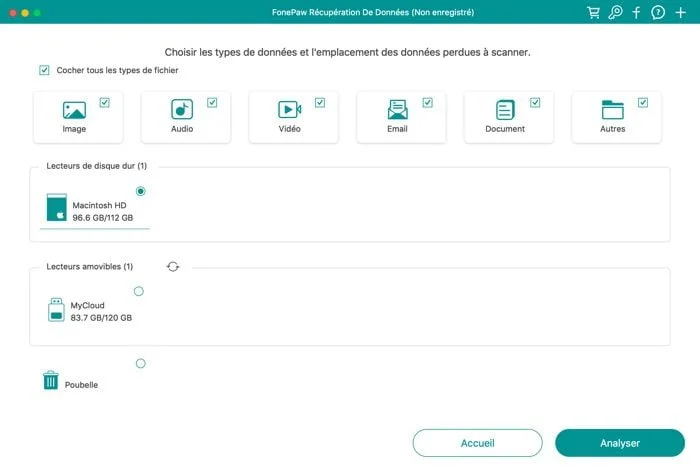Image resolution: width=700 pixels, height=473 pixels.
Task: Click the registration key icon
Action: (615, 12)
